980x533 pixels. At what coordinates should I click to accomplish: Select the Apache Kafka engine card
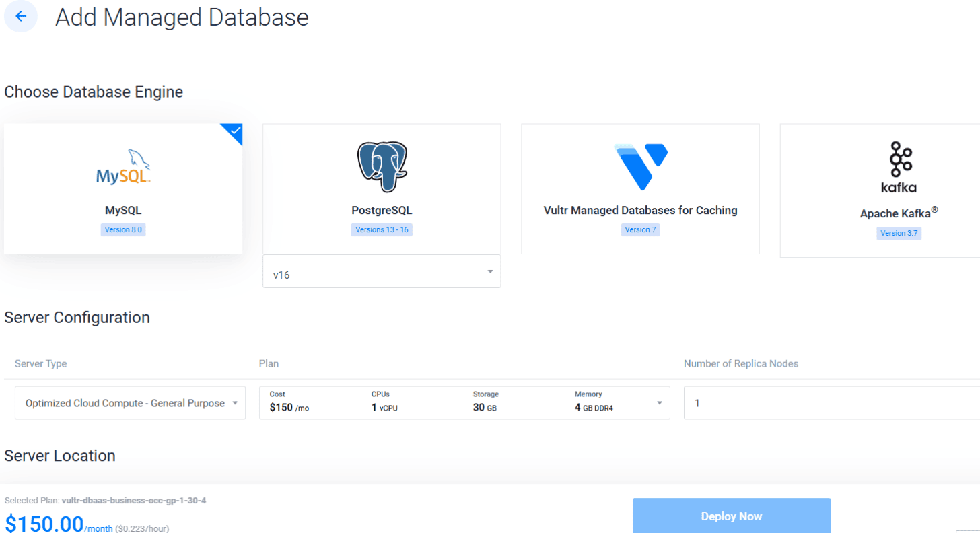coord(899,190)
